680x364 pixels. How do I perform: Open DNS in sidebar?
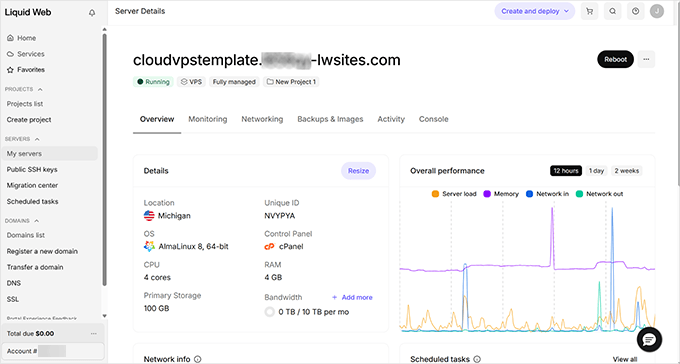coord(13,283)
